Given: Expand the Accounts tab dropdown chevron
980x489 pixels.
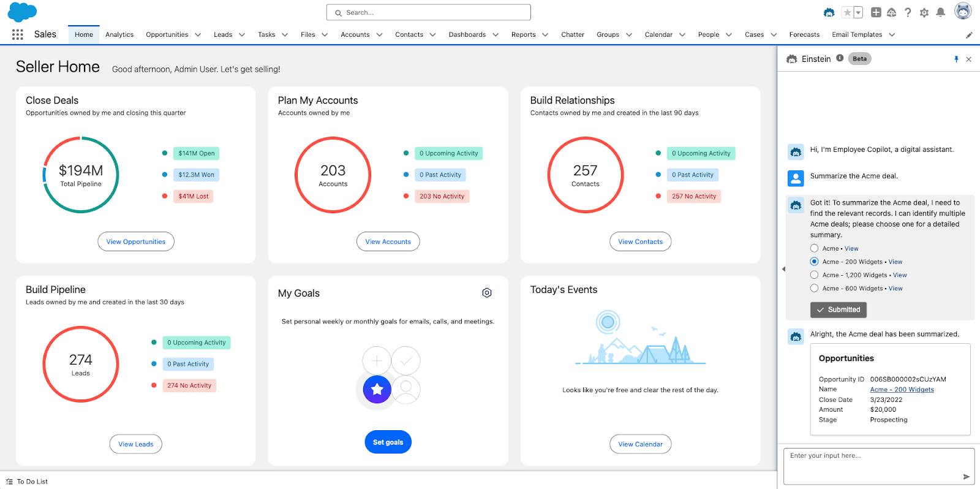Looking at the screenshot, I should pos(379,35).
